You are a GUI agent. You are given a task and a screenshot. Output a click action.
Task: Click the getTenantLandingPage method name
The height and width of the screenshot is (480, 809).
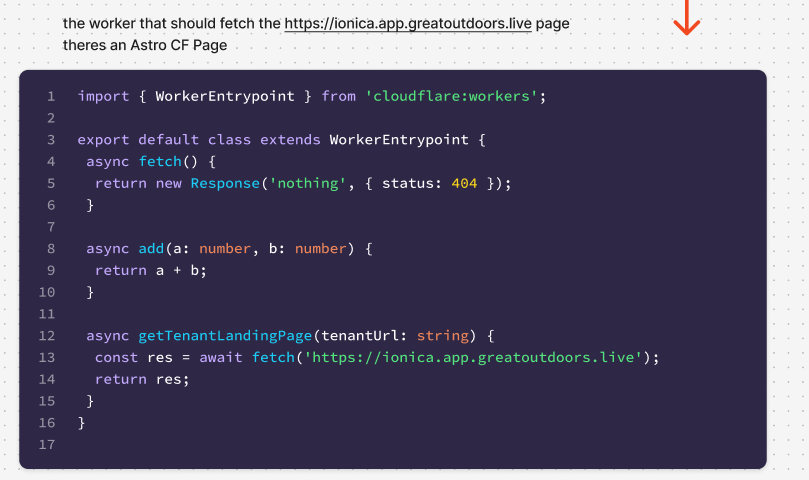tap(225, 336)
